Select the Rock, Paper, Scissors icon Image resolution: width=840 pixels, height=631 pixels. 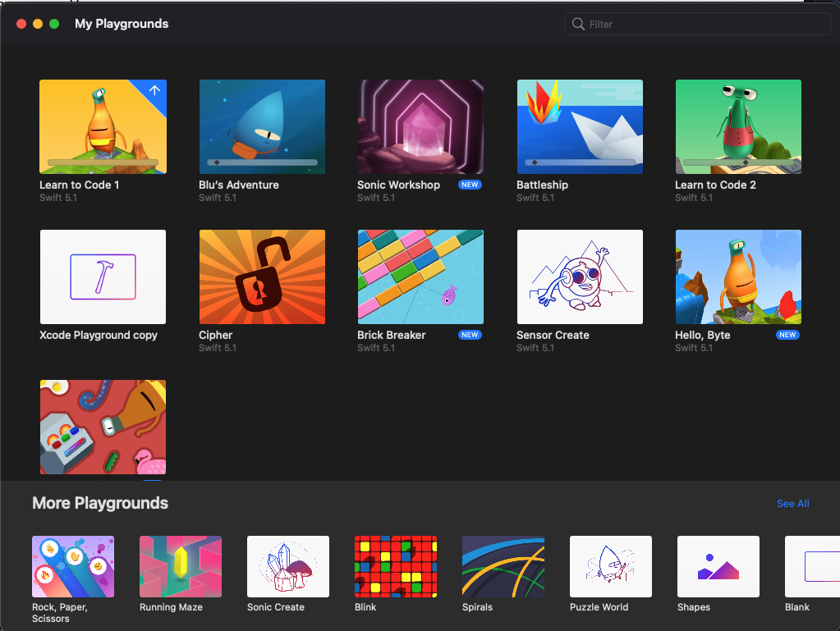click(x=73, y=566)
